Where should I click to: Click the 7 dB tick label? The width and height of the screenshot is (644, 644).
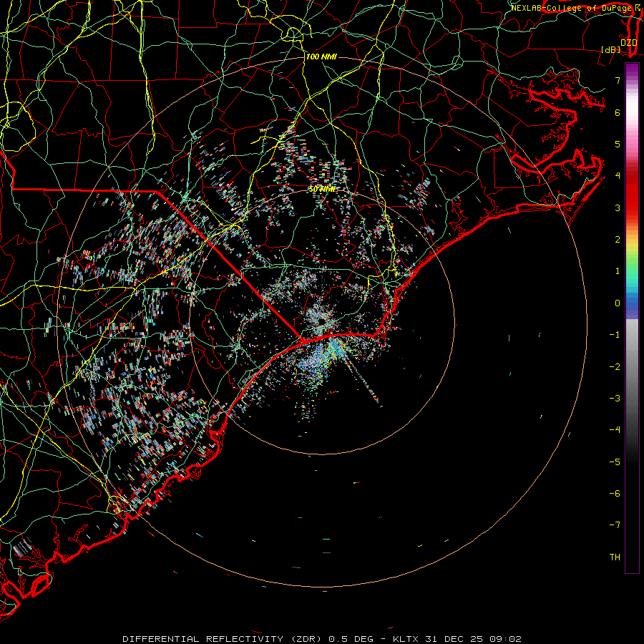618,80
